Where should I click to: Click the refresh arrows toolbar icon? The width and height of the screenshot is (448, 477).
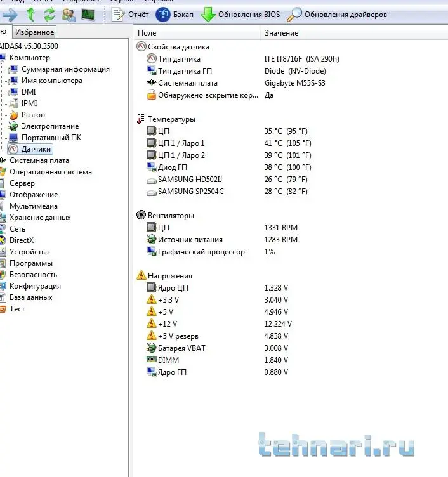[49, 15]
